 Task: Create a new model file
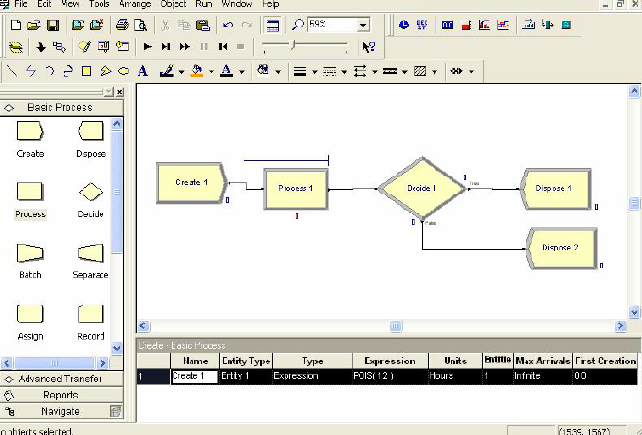16,25
